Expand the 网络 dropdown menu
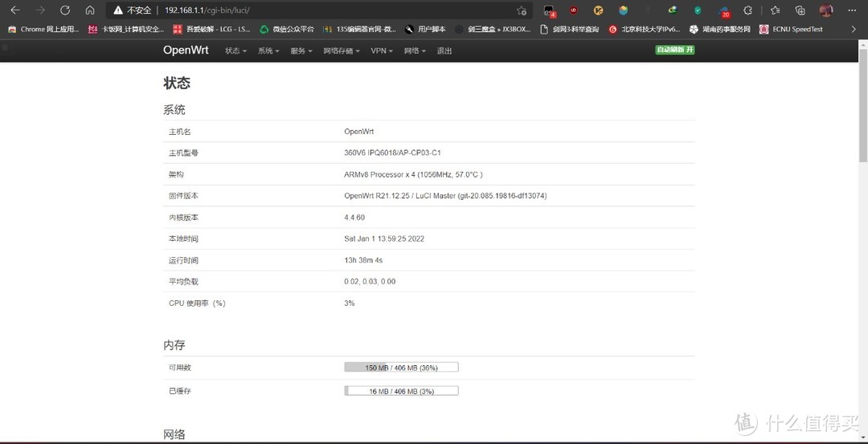 click(x=415, y=51)
